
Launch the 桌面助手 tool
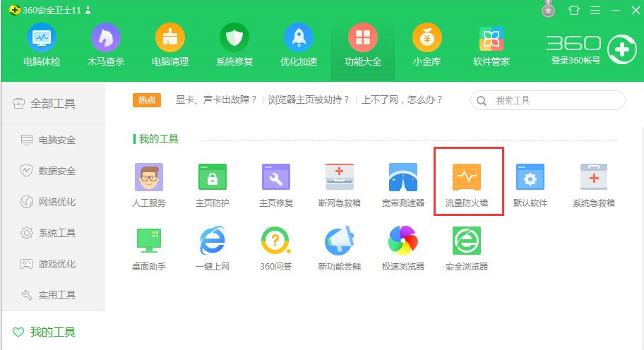coord(149,248)
